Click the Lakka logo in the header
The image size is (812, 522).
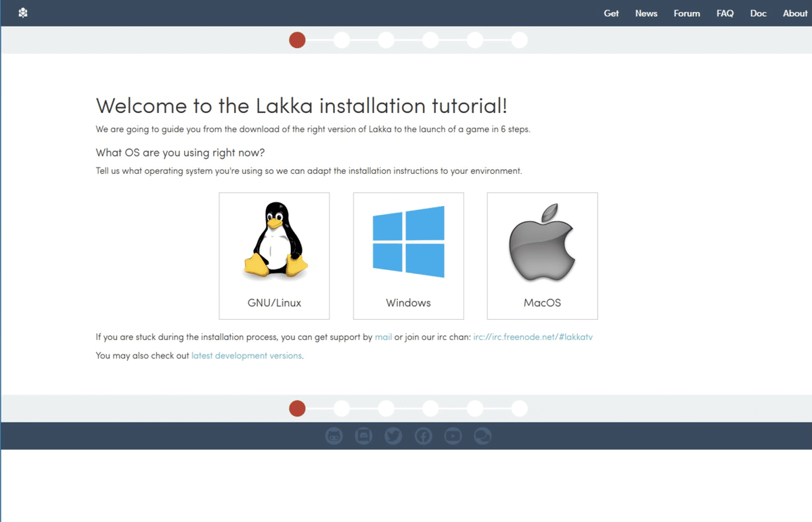[23, 13]
